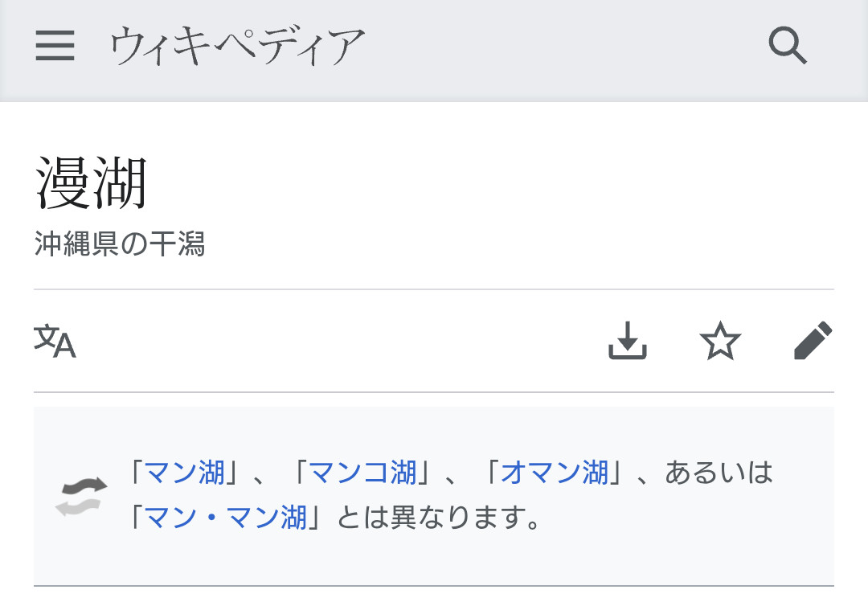The height and width of the screenshot is (602, 868).
Task: Click the あるいは text in the hatnote
Action: click(719, 473)
